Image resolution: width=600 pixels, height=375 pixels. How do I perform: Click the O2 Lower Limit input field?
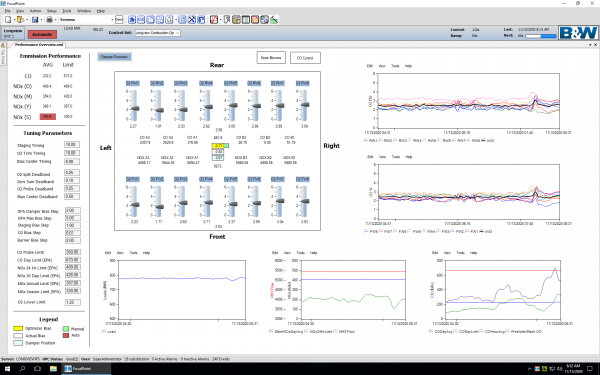coord(73,302)
